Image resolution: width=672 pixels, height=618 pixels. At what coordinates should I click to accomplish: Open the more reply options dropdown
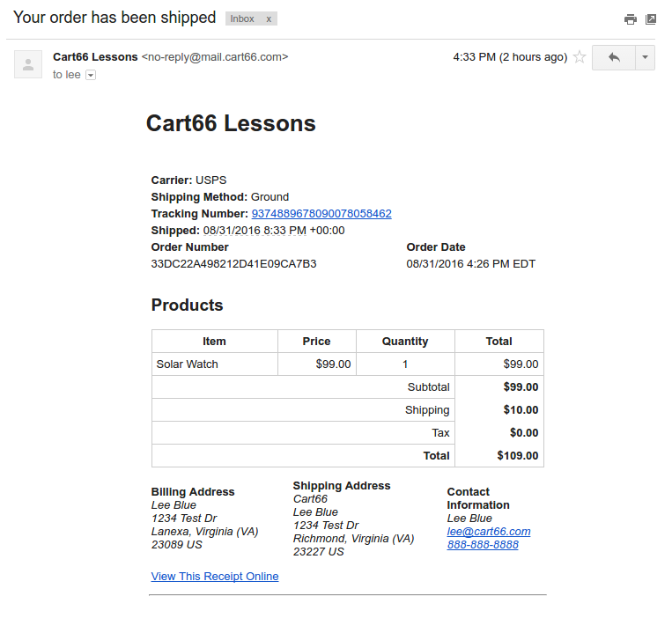[645, 57]
